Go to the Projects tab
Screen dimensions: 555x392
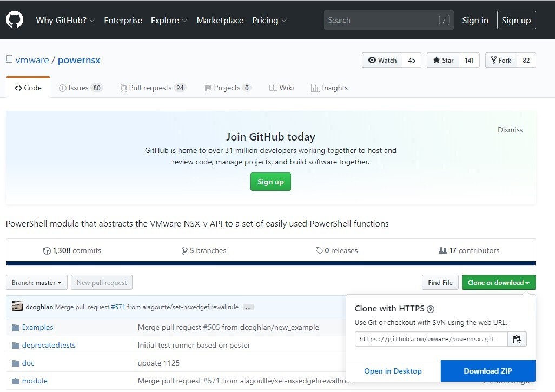pos(228,88)
